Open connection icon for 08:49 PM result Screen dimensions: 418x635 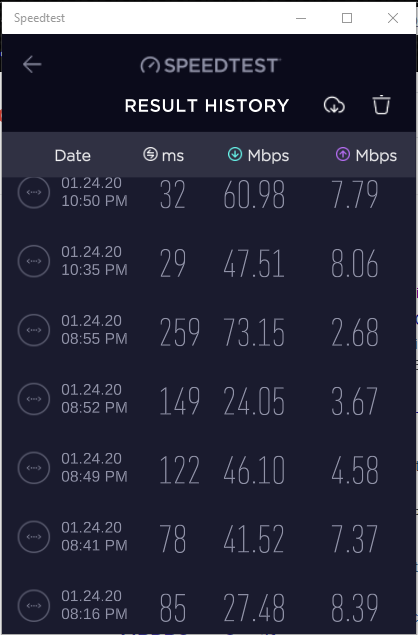[x=34, y=468]
